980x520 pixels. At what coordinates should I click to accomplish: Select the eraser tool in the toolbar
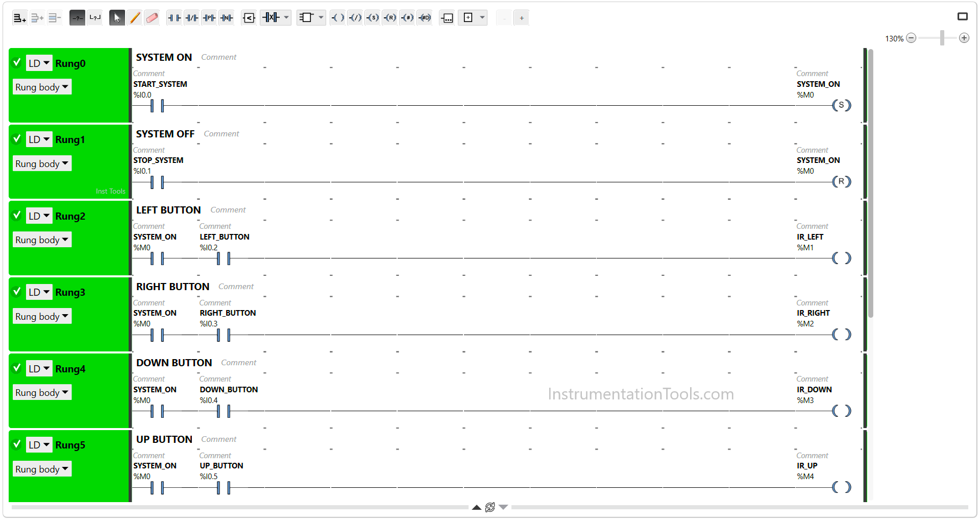pos(152,18)
